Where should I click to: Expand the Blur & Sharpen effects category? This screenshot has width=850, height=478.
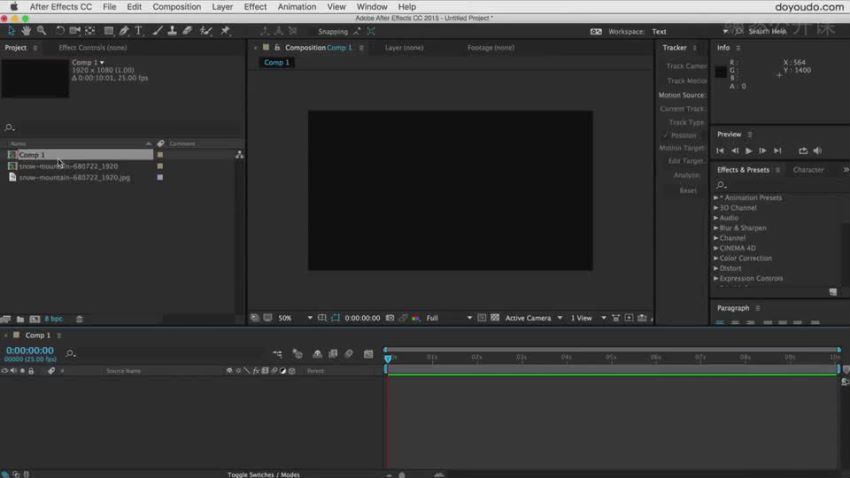(742, 228)
